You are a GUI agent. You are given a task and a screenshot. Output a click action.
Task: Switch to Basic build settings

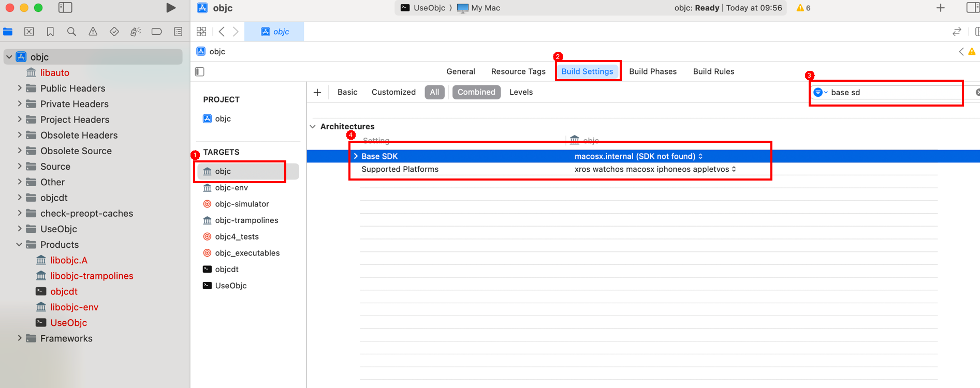click(x=347, y=92)
